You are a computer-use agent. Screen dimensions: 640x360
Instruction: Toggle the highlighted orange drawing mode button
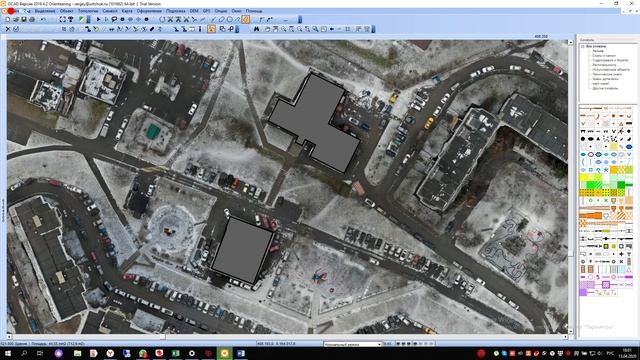(x=245, y=19)
